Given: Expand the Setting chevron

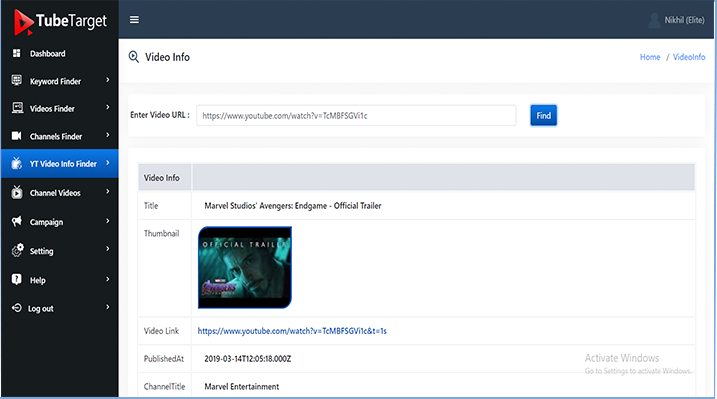Looking at the screenshot, I should 108,249.
